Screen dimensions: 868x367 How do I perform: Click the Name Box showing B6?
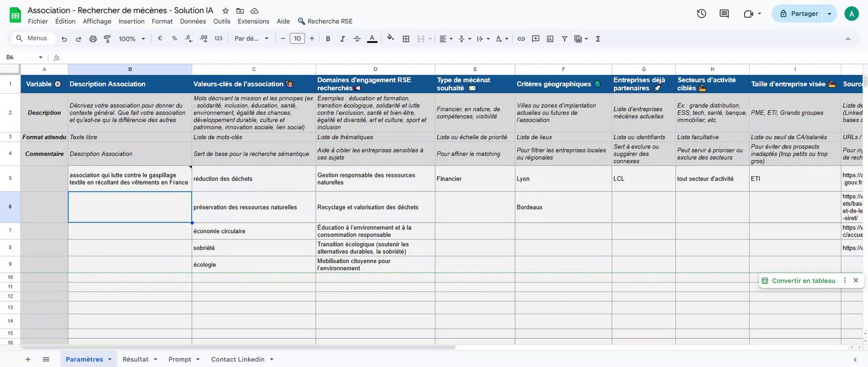(23, 57)
